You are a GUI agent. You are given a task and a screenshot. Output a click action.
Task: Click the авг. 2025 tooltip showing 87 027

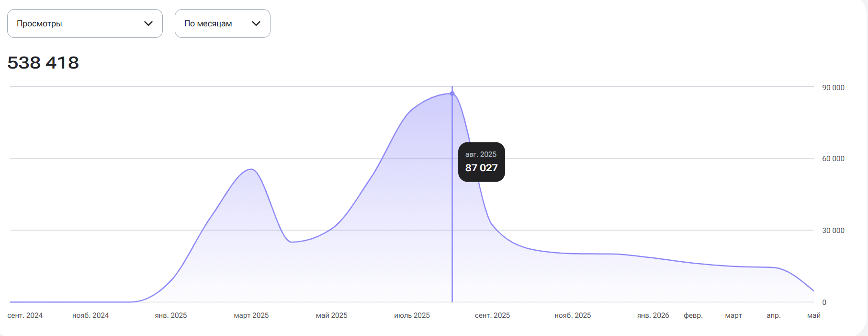coord(482,162)
